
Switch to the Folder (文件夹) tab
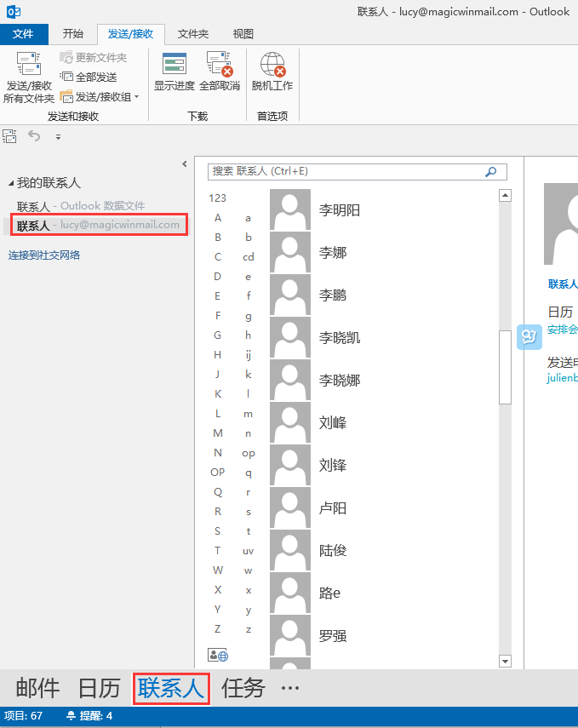[x=192, y=34]
